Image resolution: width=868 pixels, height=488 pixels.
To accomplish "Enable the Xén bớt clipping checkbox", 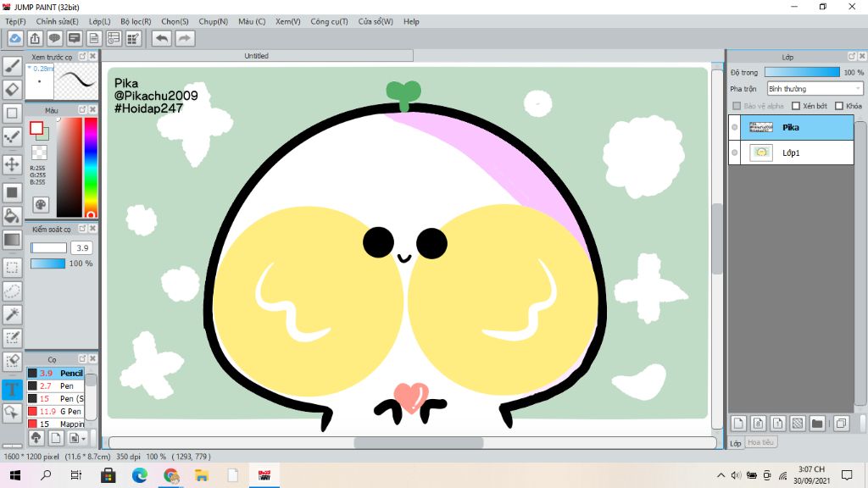I will pyautogui.click(x=796, y=106).
